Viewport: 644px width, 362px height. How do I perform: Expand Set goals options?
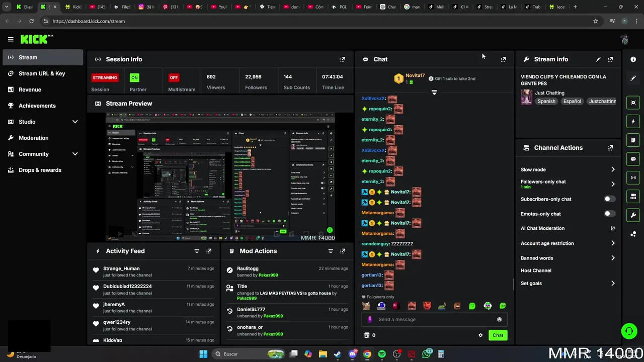[613, 284]
